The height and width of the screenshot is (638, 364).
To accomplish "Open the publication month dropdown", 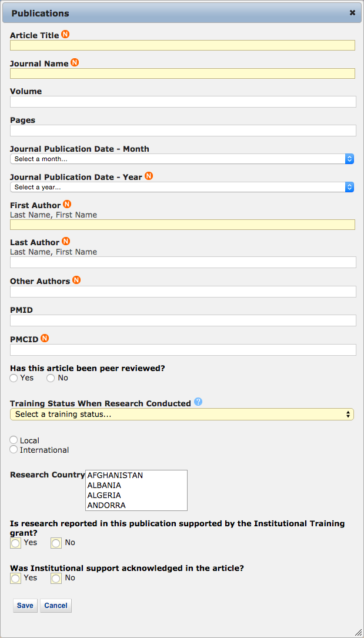I will click(182, 159).
